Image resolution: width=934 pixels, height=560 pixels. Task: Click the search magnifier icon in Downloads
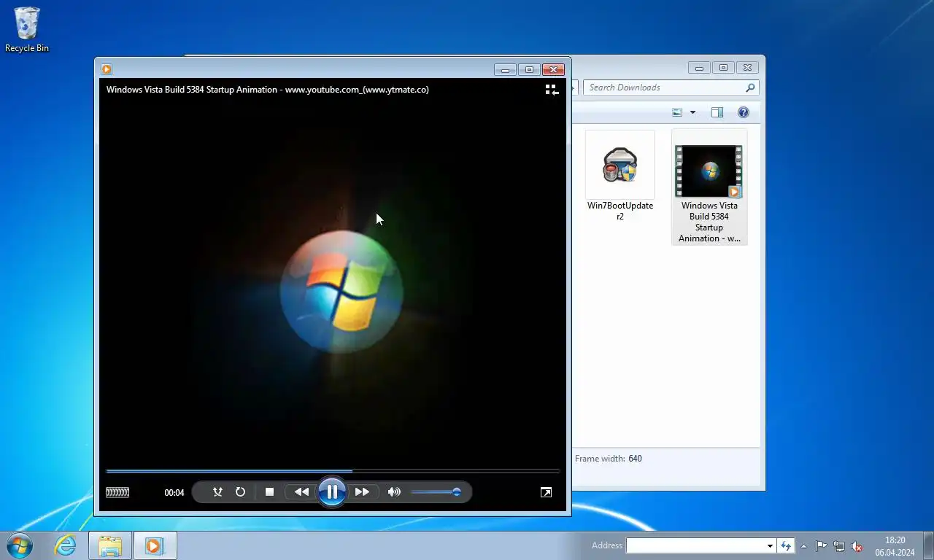point(750,87)
